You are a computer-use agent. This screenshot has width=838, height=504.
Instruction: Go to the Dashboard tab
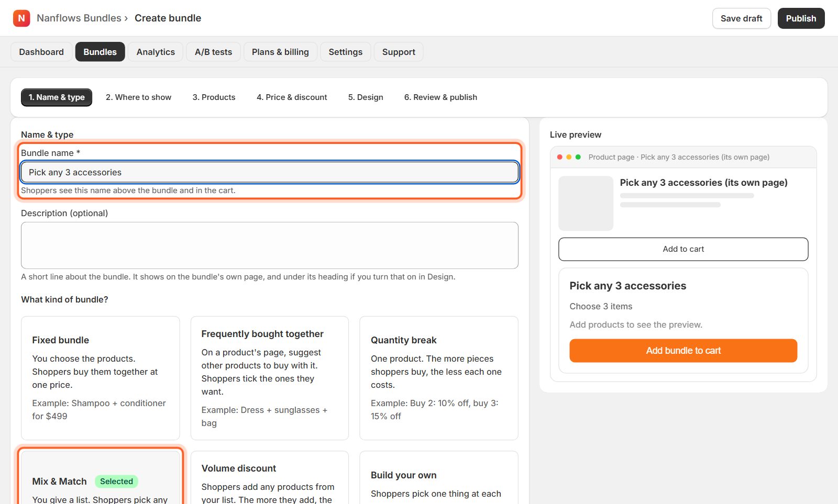[41, 52]
